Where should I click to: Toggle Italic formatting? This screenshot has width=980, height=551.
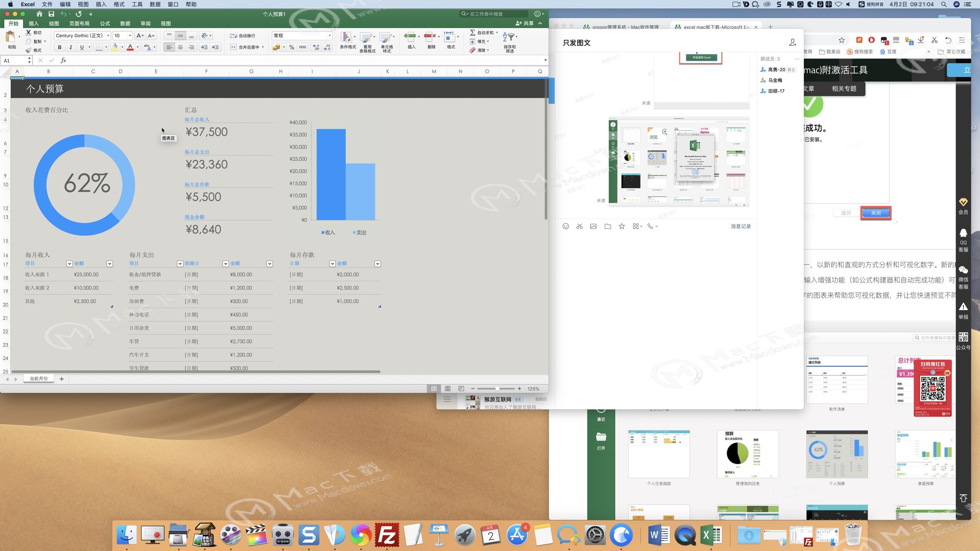tap(70, 47)
